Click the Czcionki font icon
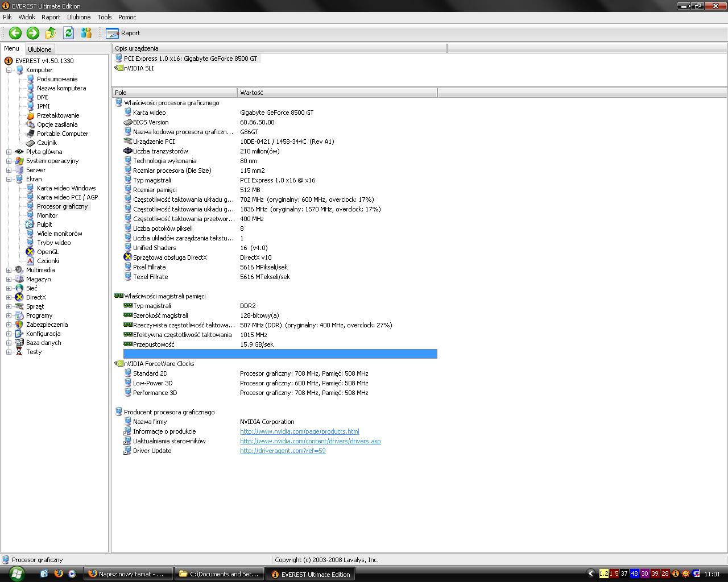728x582 pixels. point(31,261)
